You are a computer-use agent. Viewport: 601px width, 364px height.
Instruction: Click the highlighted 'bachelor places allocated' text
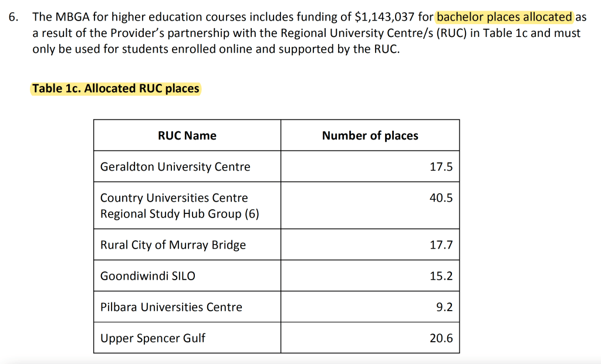pos(504,17)
